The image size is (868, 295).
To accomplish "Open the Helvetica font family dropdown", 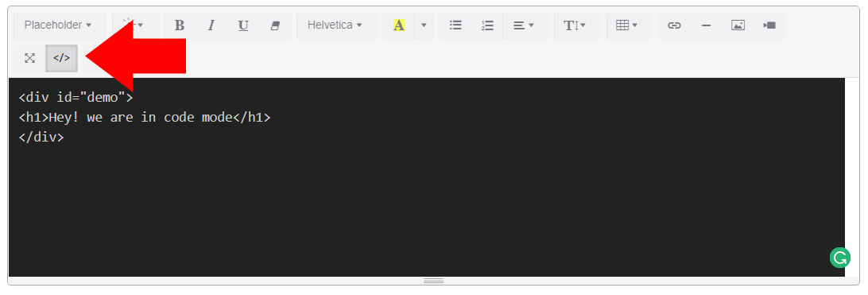I will coord(335,25).
